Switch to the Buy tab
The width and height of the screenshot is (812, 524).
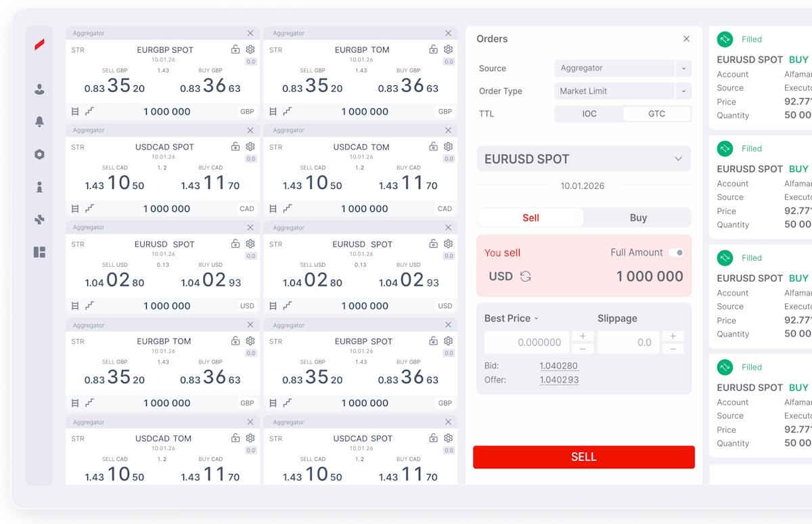(637, 218)
